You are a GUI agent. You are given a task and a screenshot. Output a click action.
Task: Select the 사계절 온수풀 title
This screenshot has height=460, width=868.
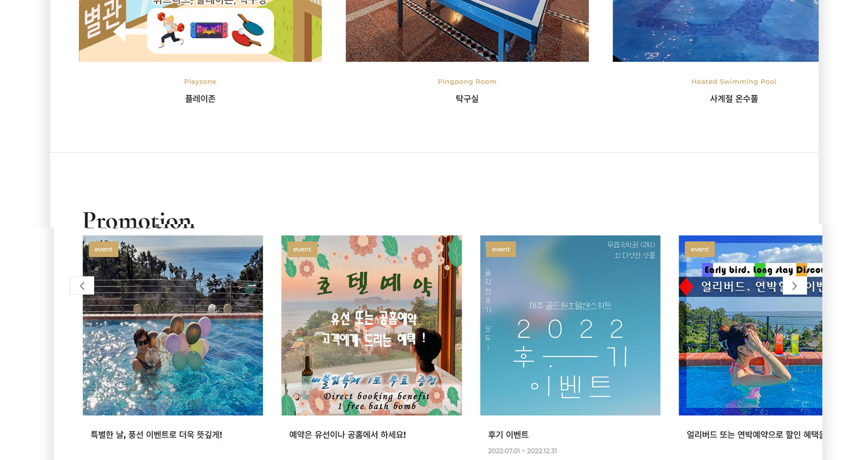coord(734,99)
